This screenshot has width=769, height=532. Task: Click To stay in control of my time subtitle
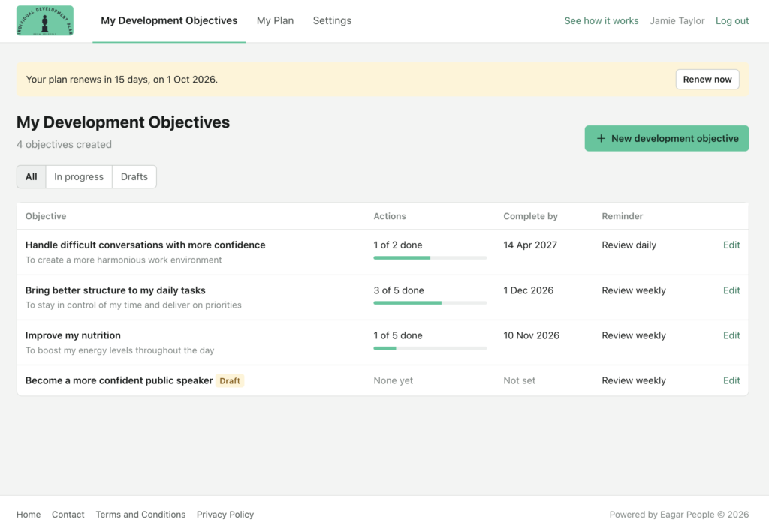click(134, 305)
